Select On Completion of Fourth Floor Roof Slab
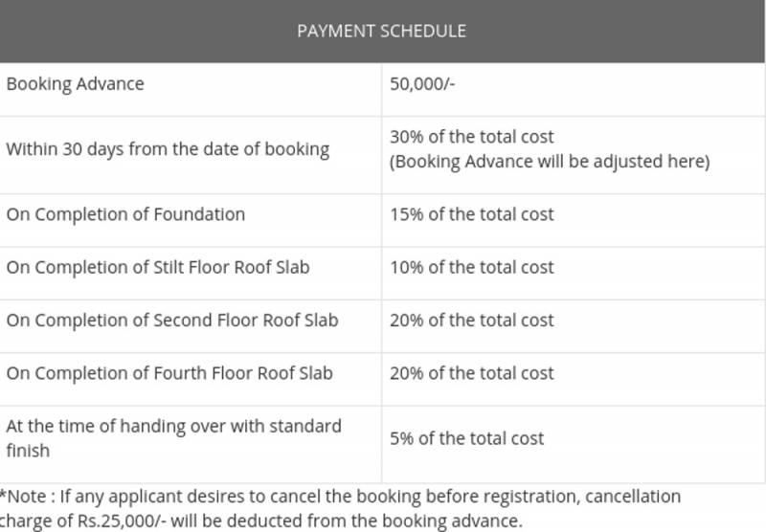 (169, 372)
